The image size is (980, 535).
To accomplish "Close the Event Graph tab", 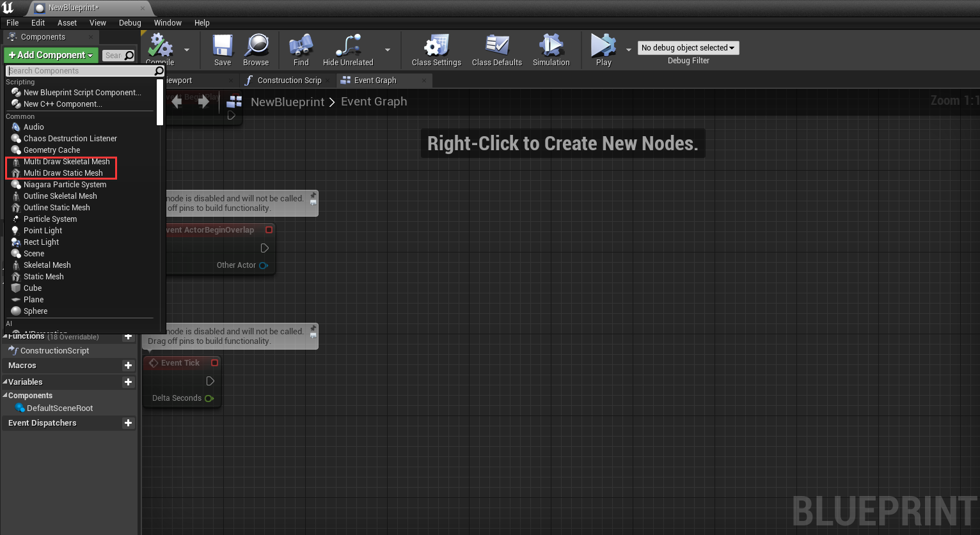I will (425, 81).
